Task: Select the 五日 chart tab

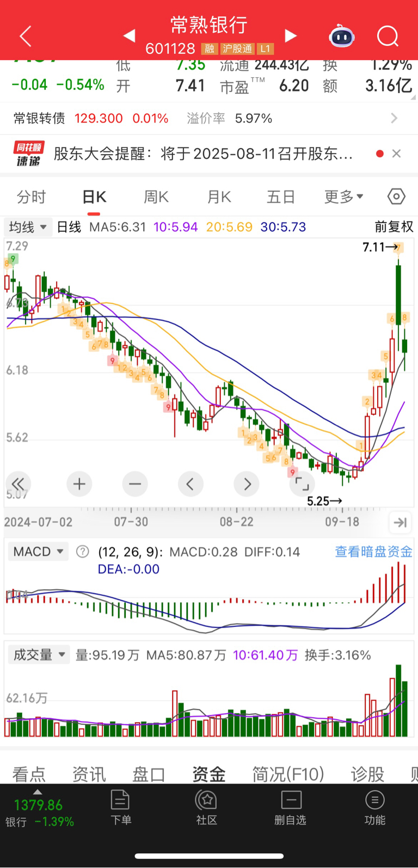Action: click(281, 197)
